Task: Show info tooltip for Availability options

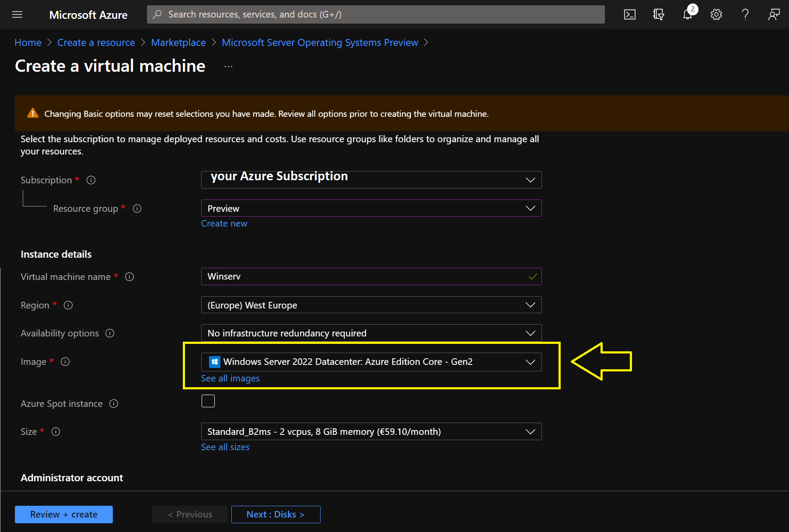Action: click(x=110, y=333)
